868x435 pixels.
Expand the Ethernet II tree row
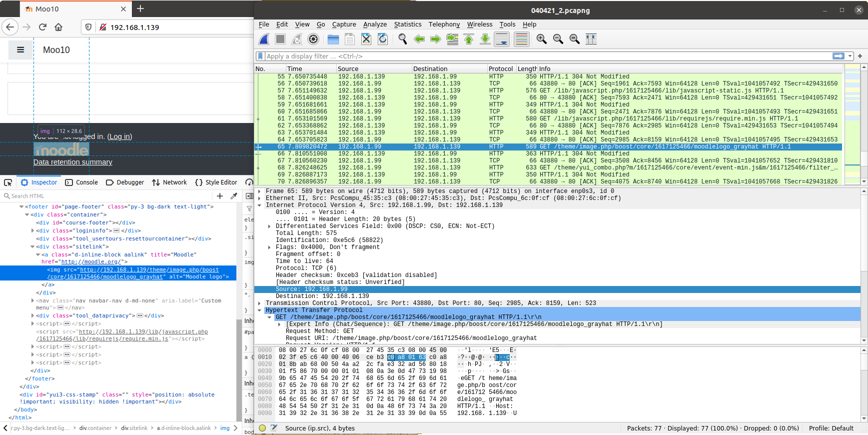[259, 198]
